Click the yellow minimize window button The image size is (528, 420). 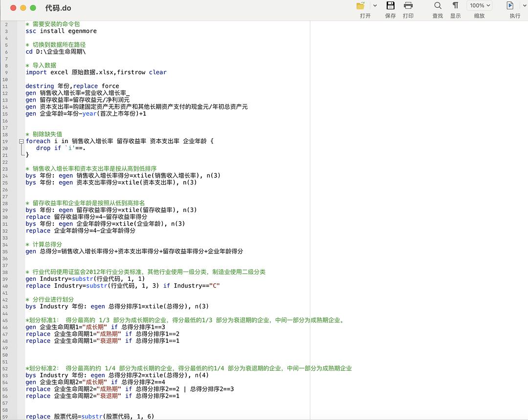click(23, 8)
